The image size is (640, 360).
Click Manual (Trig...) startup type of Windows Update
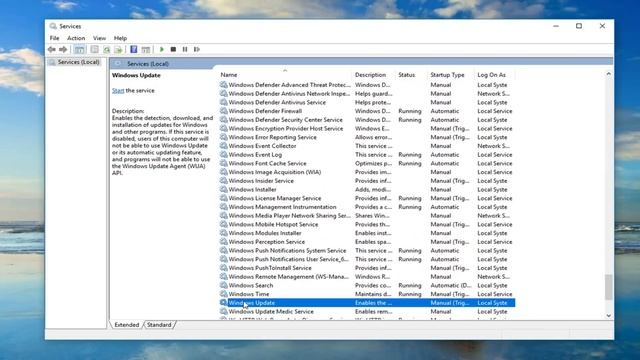tap(450, 303)
